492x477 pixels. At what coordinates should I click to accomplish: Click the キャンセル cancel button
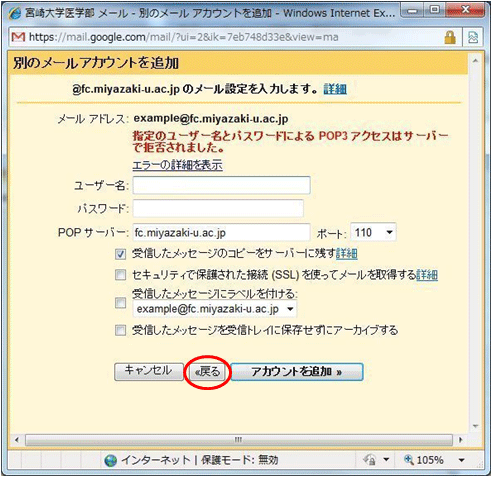149,371
